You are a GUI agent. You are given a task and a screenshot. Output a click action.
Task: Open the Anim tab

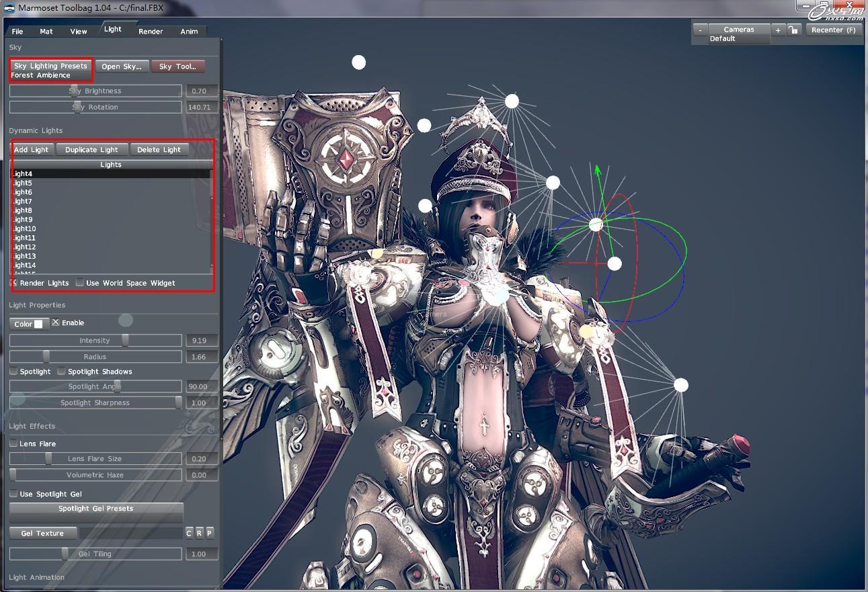tap(189, 31)
